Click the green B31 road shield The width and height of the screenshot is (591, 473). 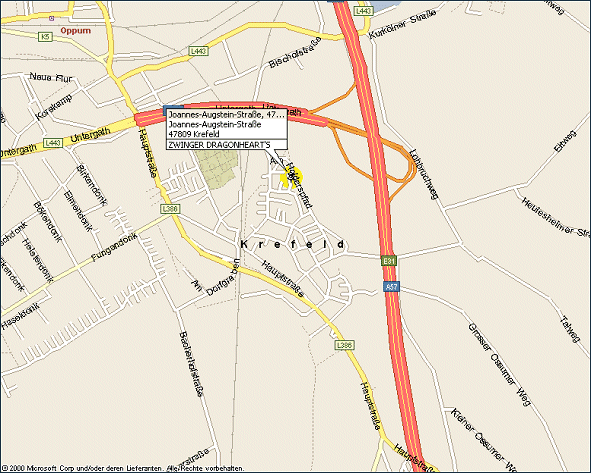click(x=389, y=261)
